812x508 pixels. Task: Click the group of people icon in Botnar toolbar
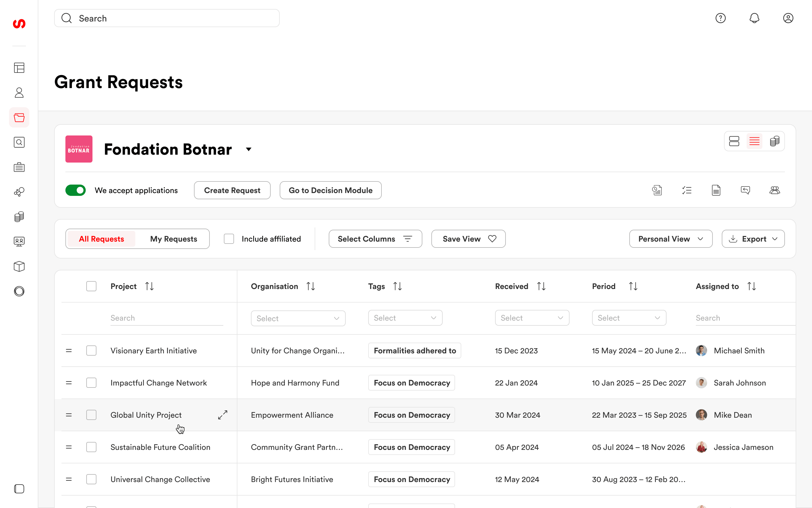(775, 190)
